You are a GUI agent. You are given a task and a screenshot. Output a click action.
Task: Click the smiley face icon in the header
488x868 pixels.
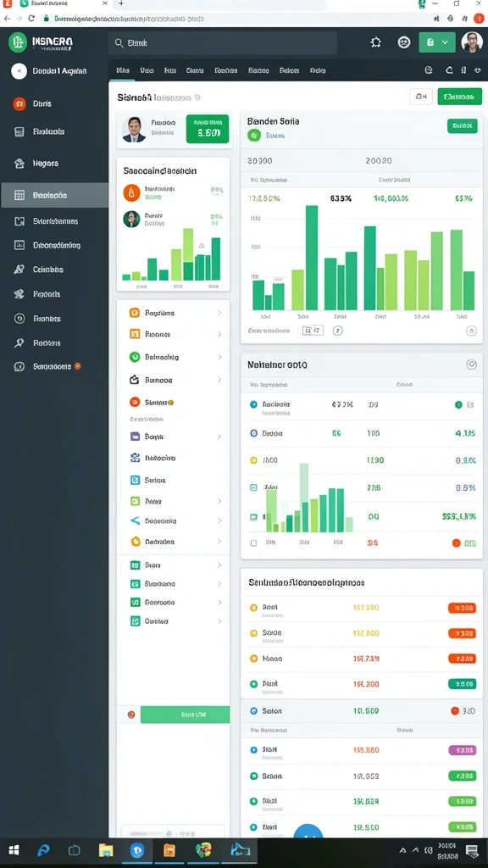click(404, 42)
